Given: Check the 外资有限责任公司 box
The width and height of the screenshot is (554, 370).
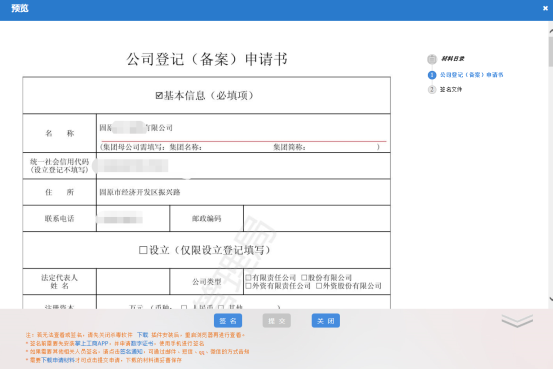Looking at the screenshot, I should click(x=248, y=286).
